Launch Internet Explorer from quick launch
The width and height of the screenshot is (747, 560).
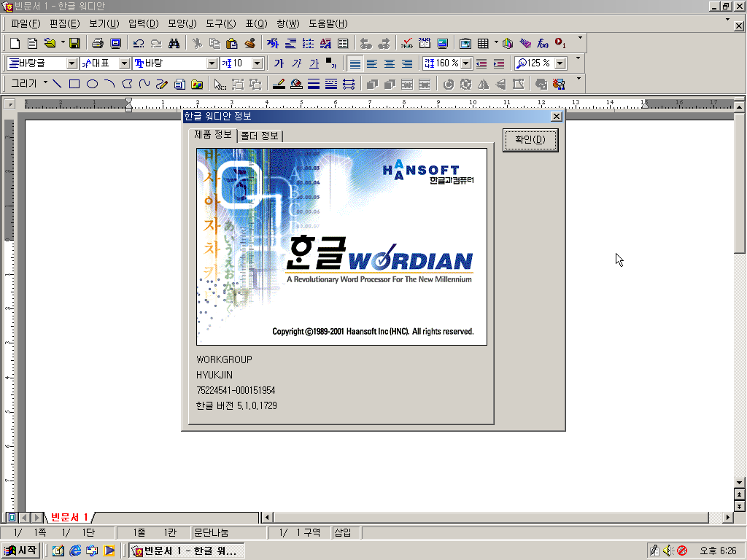(75, 551)
